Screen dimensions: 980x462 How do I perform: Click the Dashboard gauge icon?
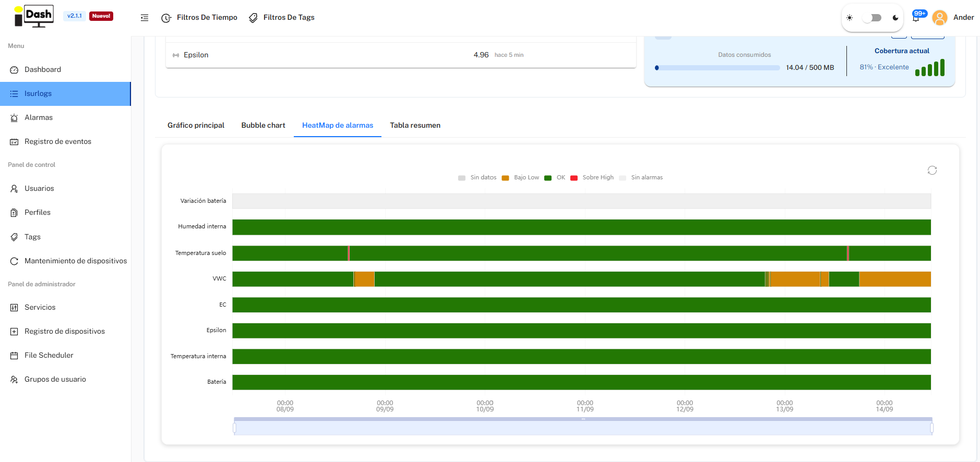click(x=14, y=70)
